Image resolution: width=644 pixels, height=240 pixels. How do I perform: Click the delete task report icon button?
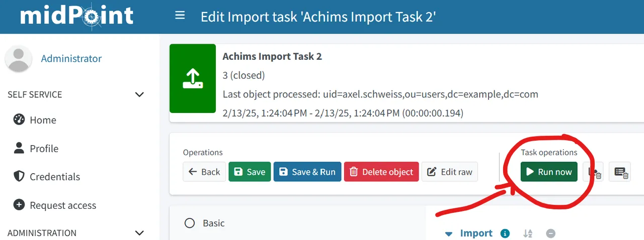click(x=619, y=172)
